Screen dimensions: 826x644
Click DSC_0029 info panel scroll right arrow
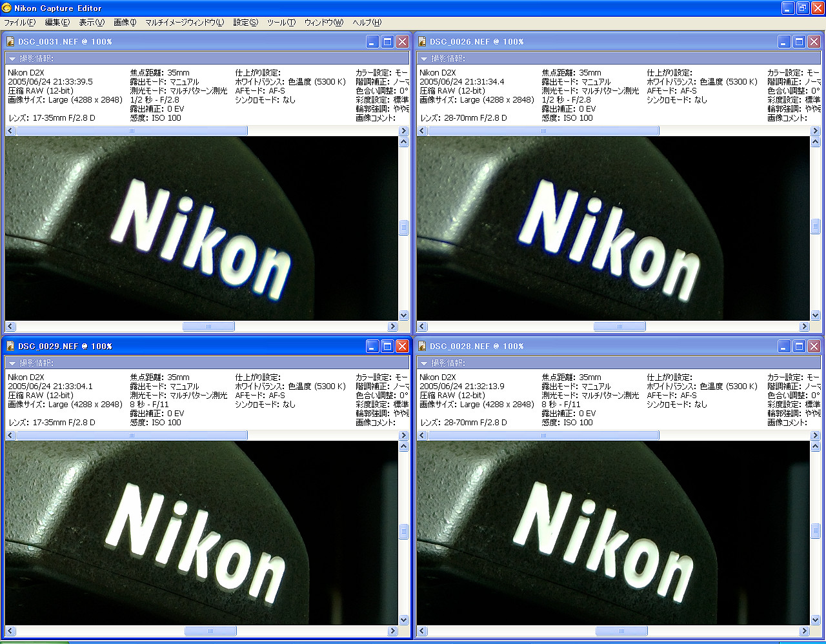[x=404, y=436]
